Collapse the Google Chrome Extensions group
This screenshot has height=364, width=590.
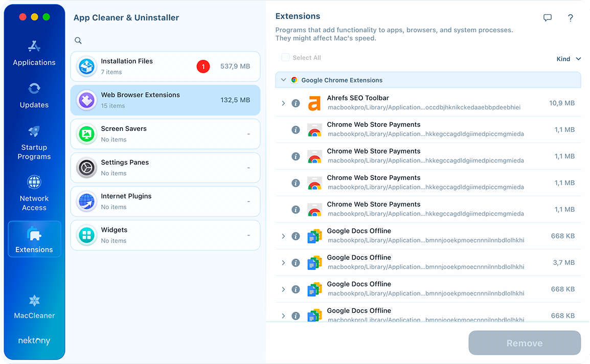coord(283,80)
